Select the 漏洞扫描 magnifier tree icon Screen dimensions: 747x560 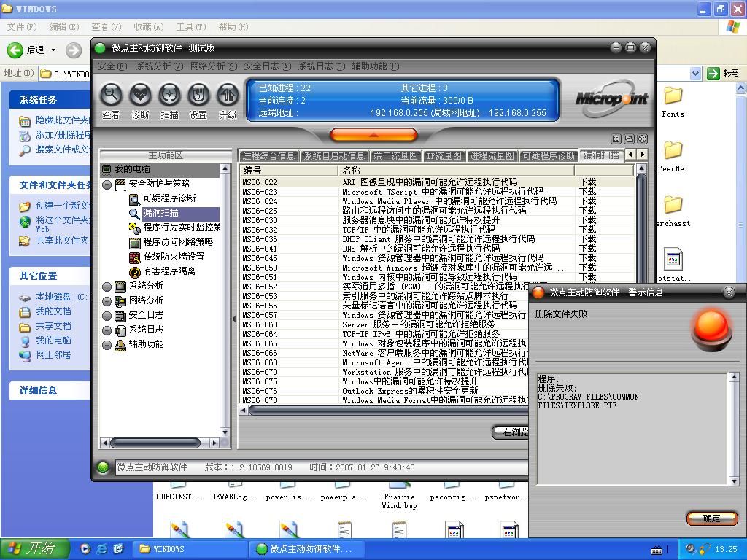(135, 214)
